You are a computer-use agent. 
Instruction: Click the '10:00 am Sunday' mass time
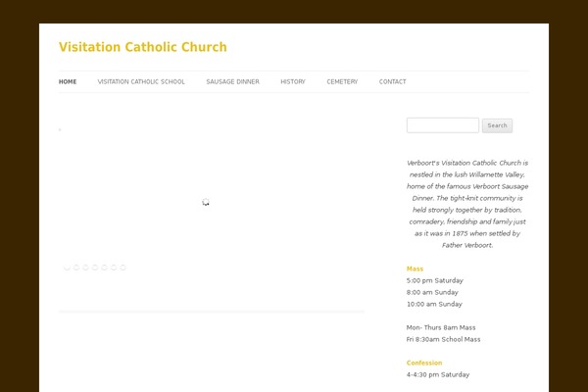click(434, 304)
